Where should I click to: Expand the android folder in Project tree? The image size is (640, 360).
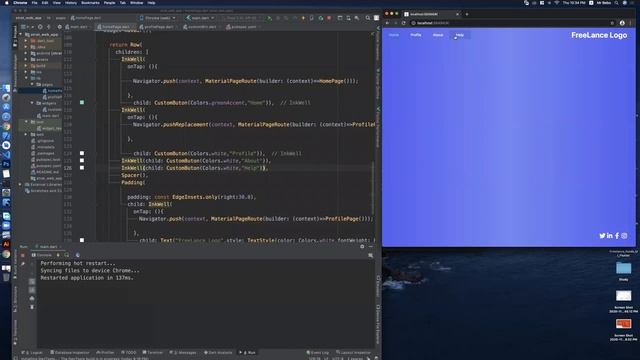[26, 53]
